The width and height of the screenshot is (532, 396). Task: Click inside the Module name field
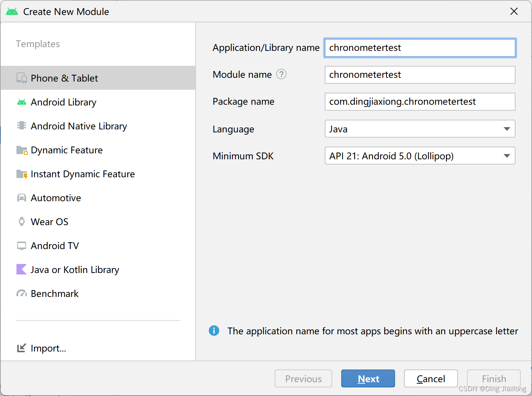point(420,75)
